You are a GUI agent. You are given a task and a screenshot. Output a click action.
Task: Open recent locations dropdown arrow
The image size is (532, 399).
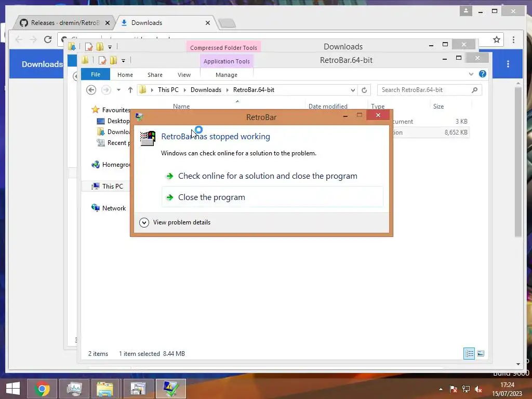coord(119,90)
